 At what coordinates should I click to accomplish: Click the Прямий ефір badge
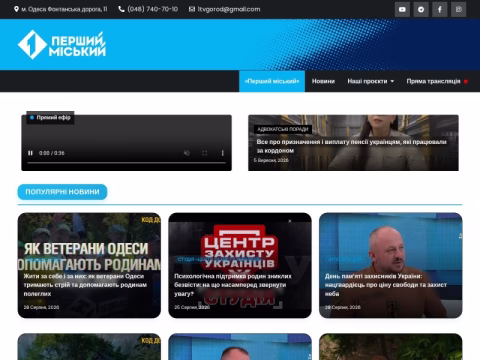[50, 117]
